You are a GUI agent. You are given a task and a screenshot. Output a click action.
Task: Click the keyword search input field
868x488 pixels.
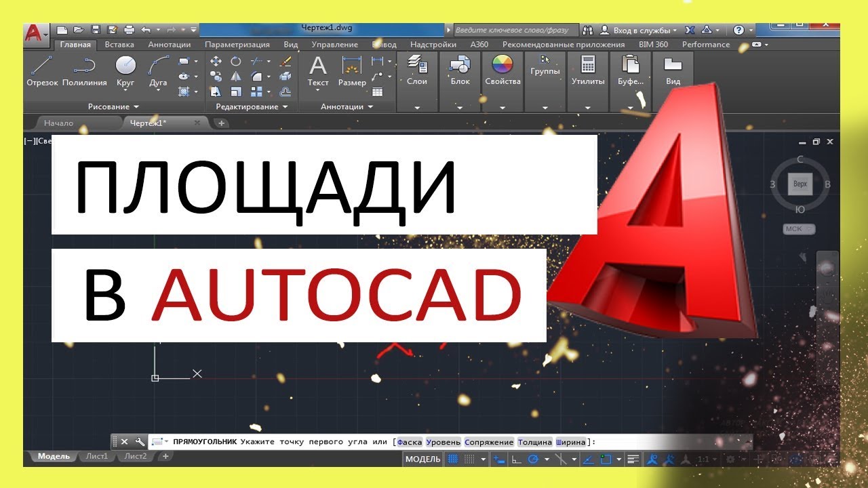[515, 30]
